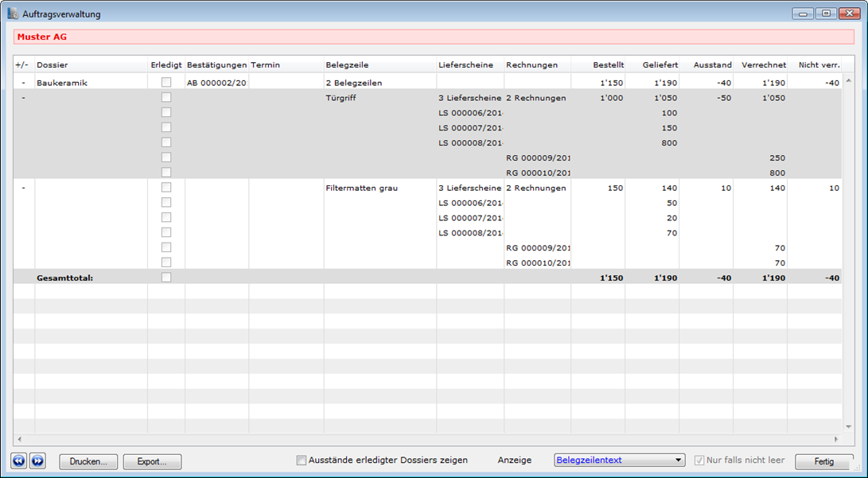Check Erledigt box in Filtermatten grau row
Screen dimensions: 868x478
pyautogui.click(x=166, y=188)
